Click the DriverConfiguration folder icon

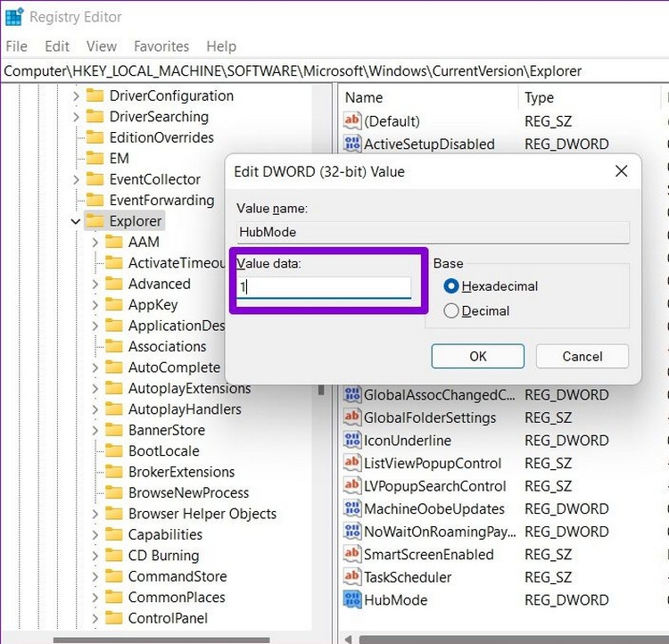coord(95,95)
